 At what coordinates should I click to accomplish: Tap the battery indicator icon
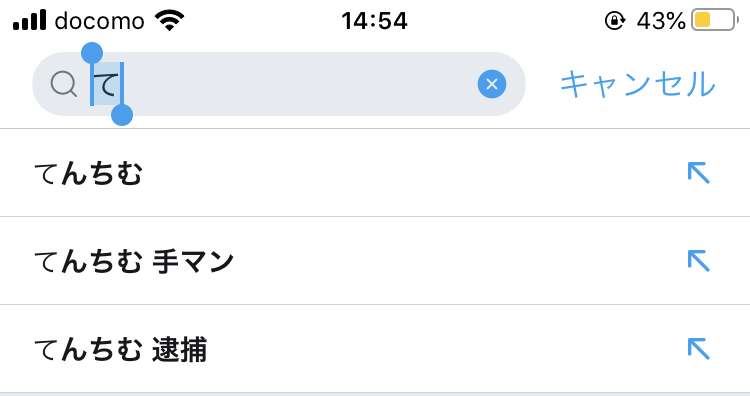pos(715,20)
